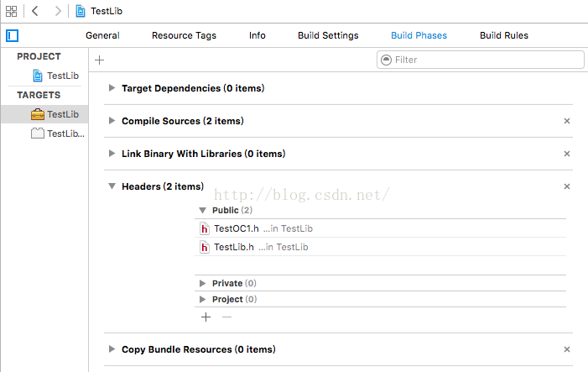588x372 pixels.
Task: Expand Compile Sources section
Action: [x=112, y=120]
